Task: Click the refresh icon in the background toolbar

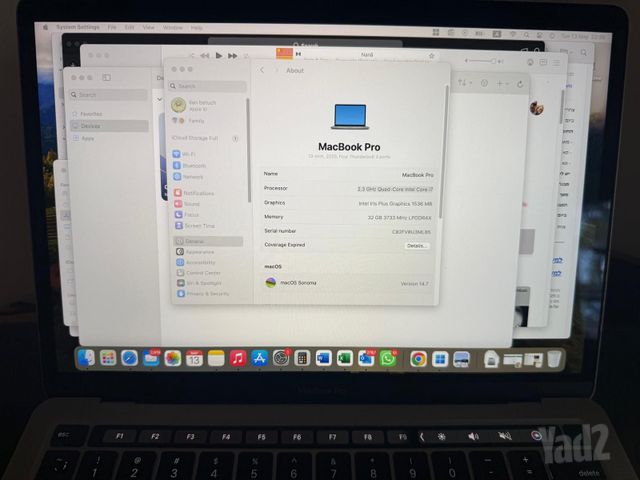Action: click(x=520, y=84)
